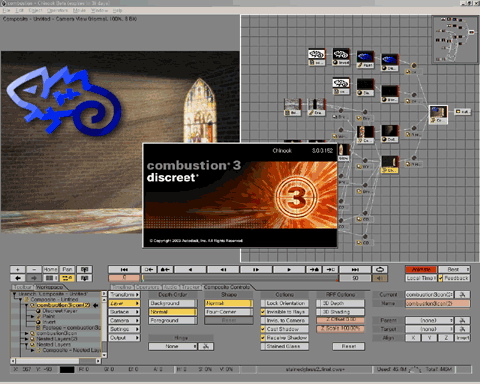Click the Name input field

(438, 303)
